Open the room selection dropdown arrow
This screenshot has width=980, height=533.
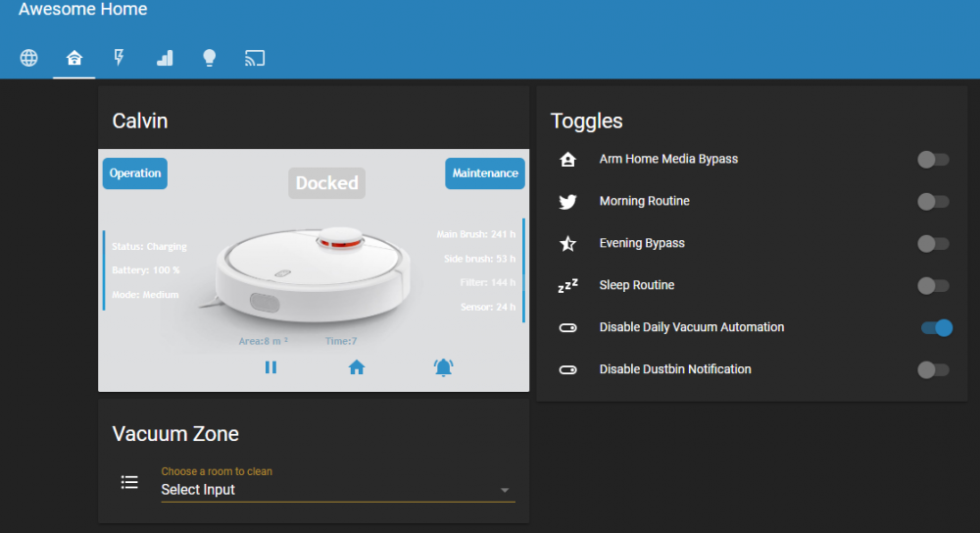pos(505,491)
